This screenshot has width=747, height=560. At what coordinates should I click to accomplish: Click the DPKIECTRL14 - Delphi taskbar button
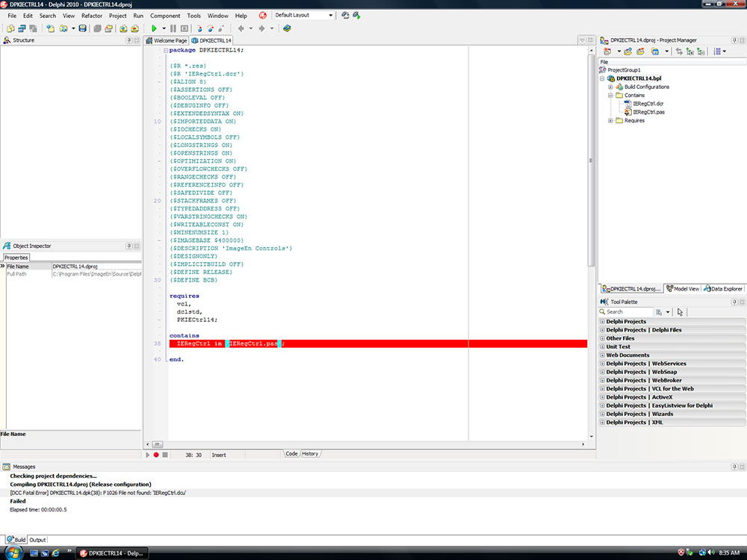point(111,553)
